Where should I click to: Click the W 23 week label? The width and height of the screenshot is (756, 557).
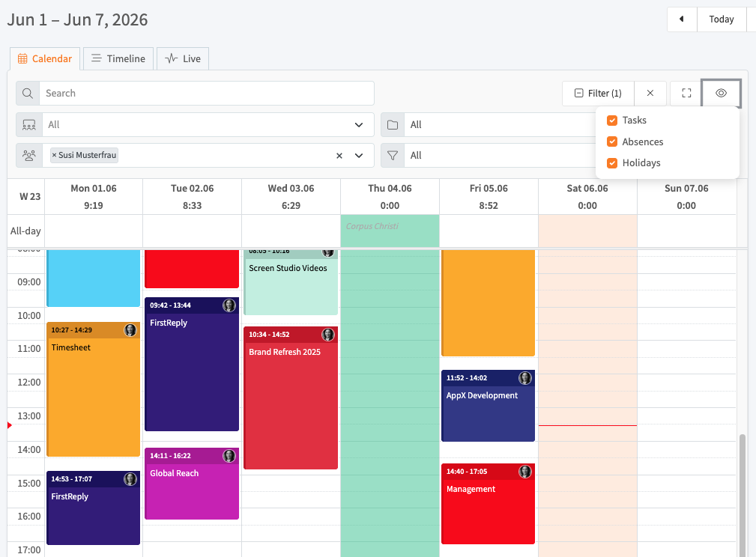click(30, 197)
